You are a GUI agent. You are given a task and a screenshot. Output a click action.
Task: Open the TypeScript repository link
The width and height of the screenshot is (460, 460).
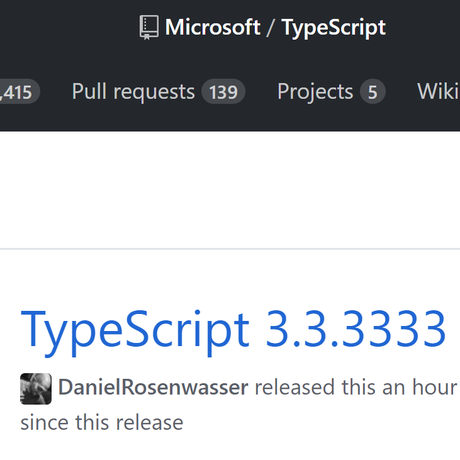pos(334,28)
